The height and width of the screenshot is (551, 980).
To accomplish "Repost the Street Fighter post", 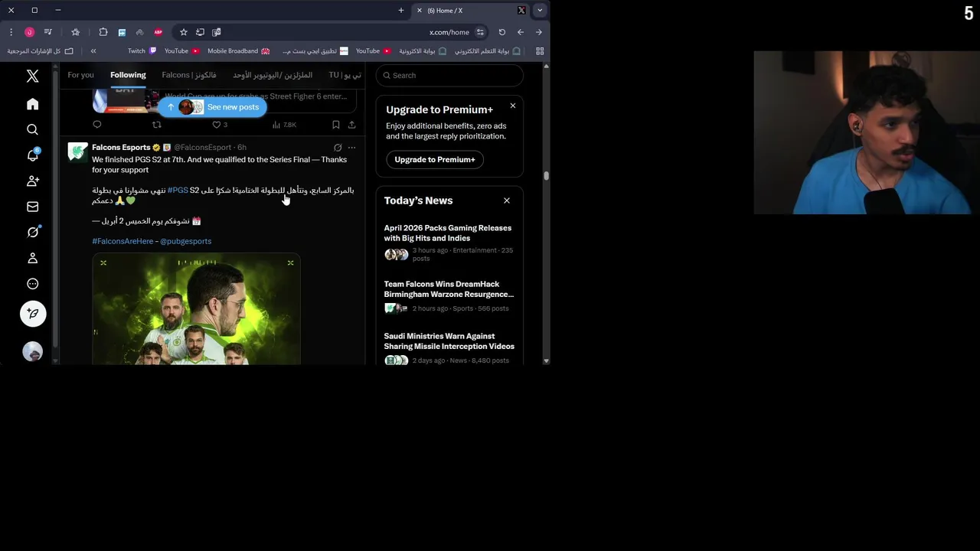I will tap(157, 125).
